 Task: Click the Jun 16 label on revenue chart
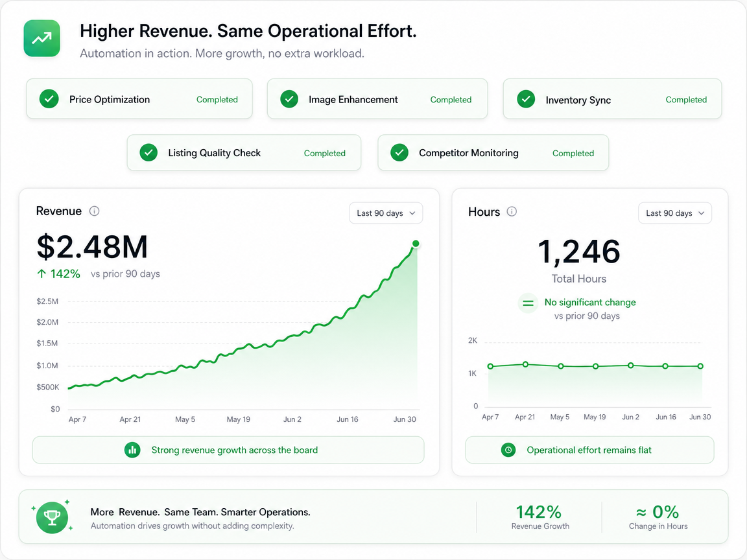[x=348, y=419]
